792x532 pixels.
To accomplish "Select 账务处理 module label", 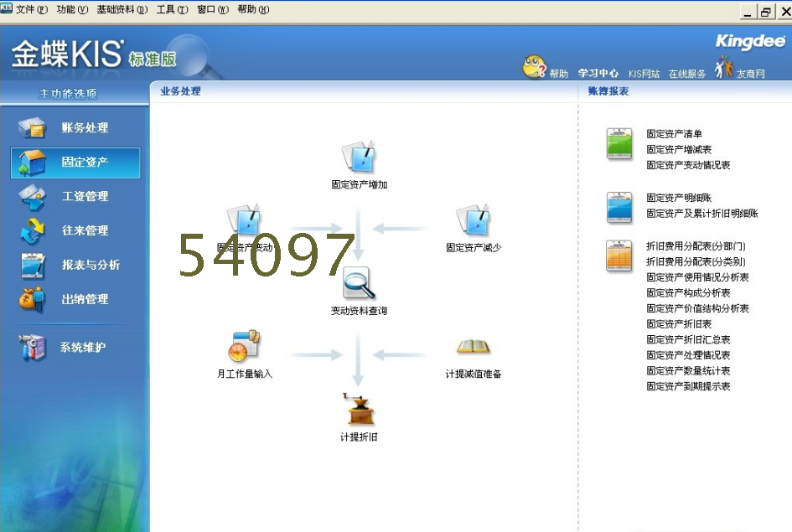I will (x=85, y=127).
